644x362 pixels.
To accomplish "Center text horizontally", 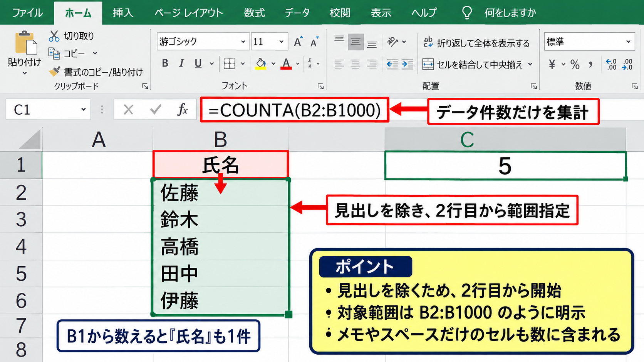I will [356, 64].
